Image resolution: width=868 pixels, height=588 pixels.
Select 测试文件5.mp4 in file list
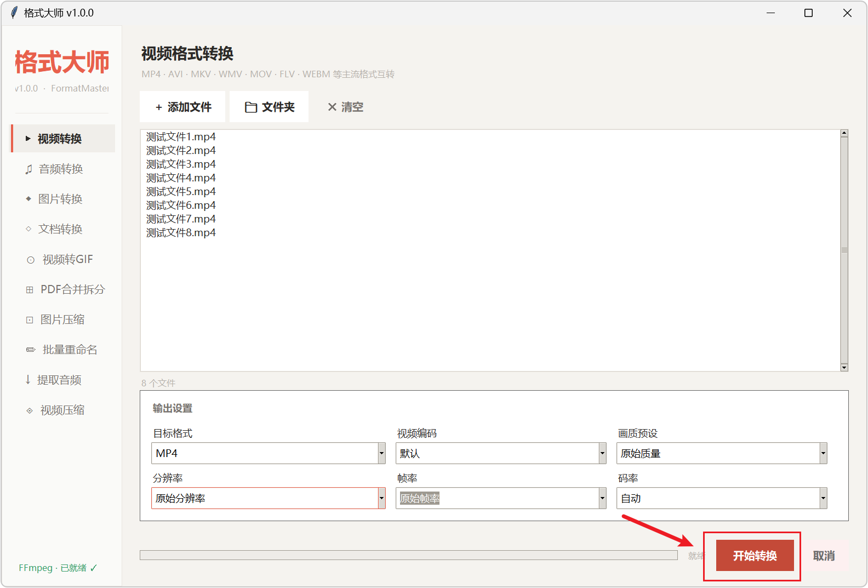tap(181, 191)
